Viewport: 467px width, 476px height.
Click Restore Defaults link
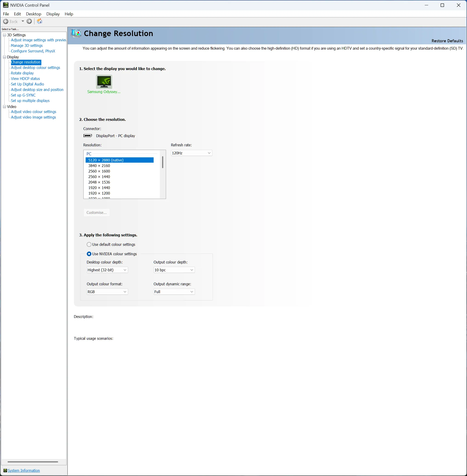click(447, 41)
